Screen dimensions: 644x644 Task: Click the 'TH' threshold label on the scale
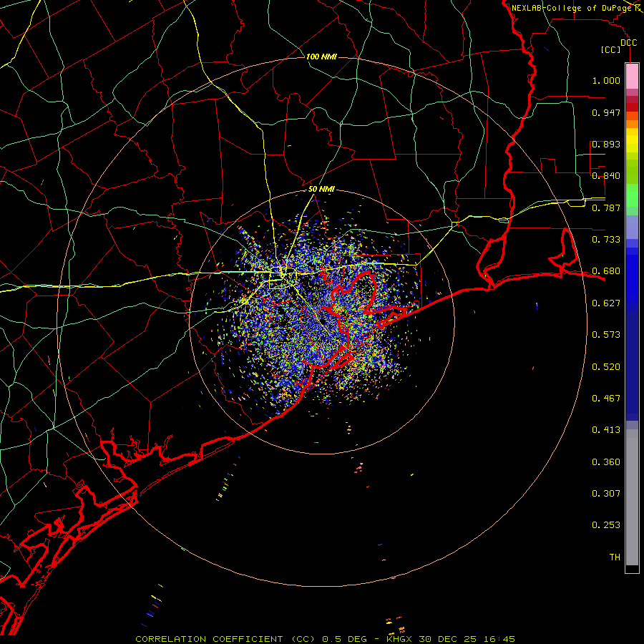point(615,557)
